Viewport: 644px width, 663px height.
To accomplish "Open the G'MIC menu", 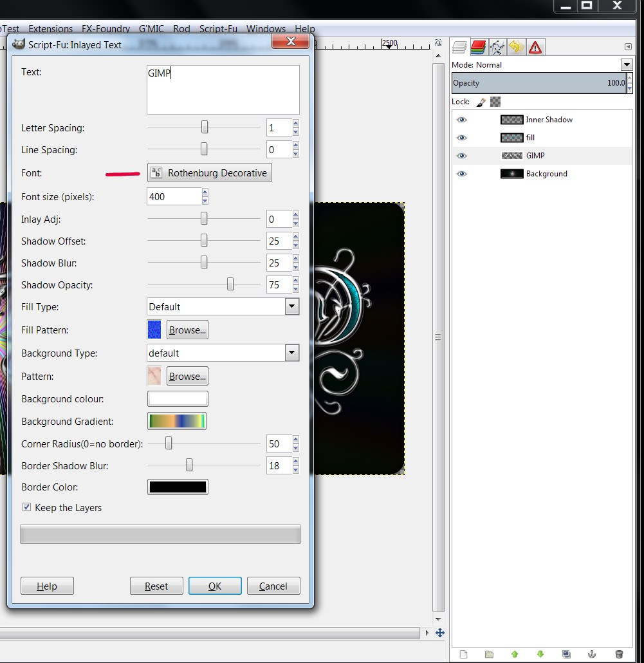I will coord(151,29).
